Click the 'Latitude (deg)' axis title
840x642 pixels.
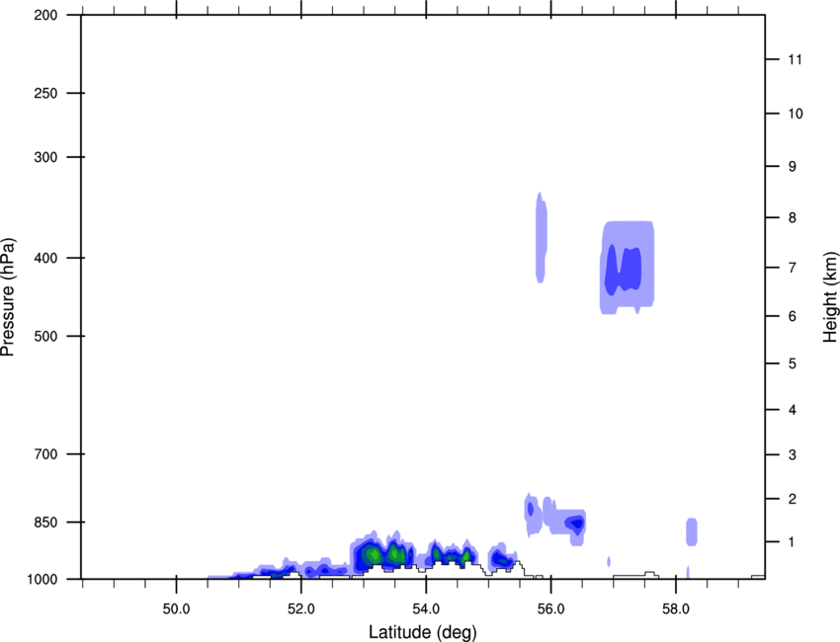(x=422, y=632)
